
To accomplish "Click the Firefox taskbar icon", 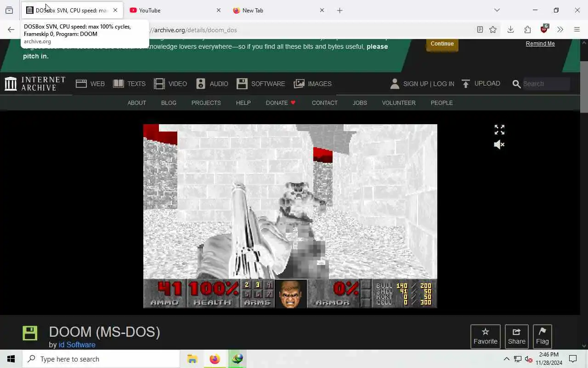I will pos(215,359).
